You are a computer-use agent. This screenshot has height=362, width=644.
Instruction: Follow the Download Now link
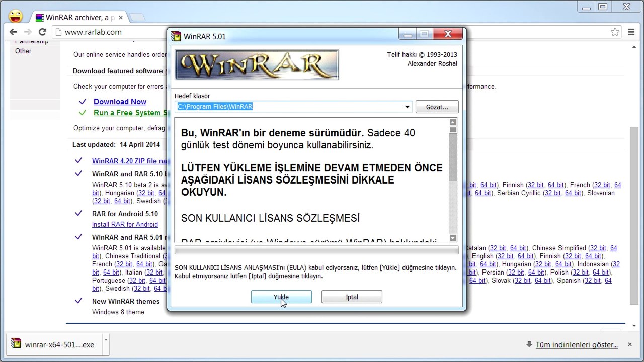click(x=120, y=102)
